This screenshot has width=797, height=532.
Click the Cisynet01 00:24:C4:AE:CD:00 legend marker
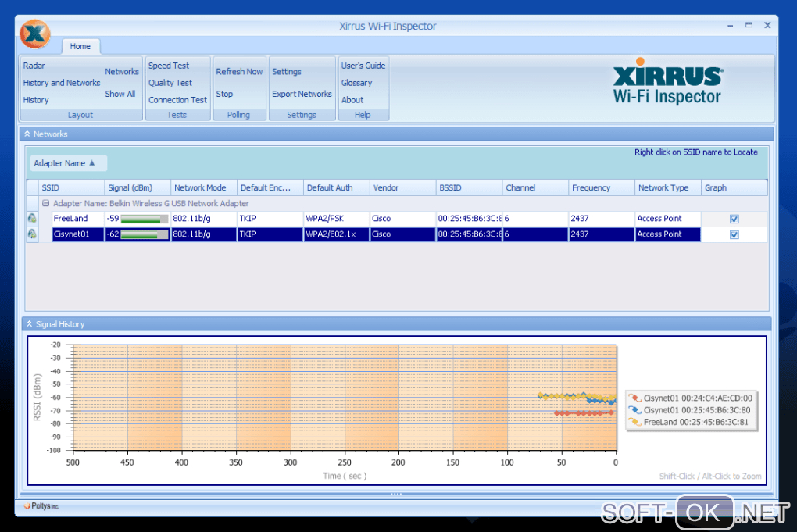(x=634, y=398)
